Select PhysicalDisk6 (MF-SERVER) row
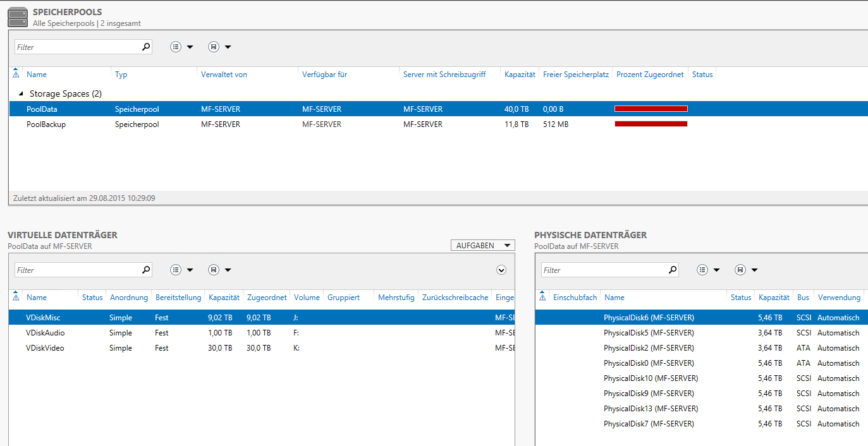This screenshot has height=446, width=868. (702, 317)
